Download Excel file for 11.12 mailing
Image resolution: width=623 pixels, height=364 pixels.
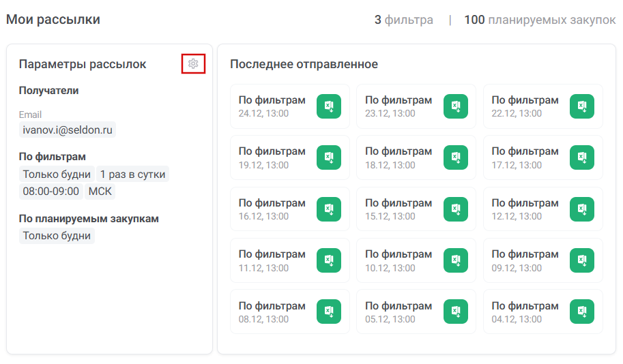329,260
